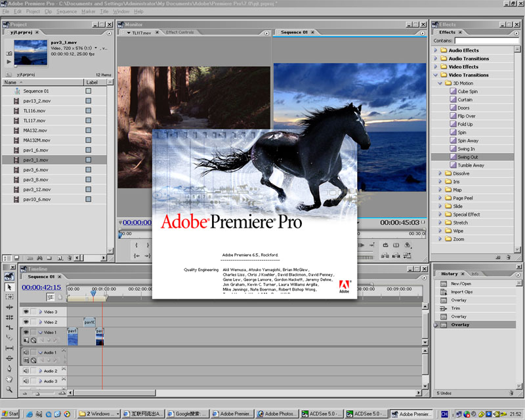Toggle the label box for Sequence 01
The height and width of the screenshot is (420, 525).
88,91
